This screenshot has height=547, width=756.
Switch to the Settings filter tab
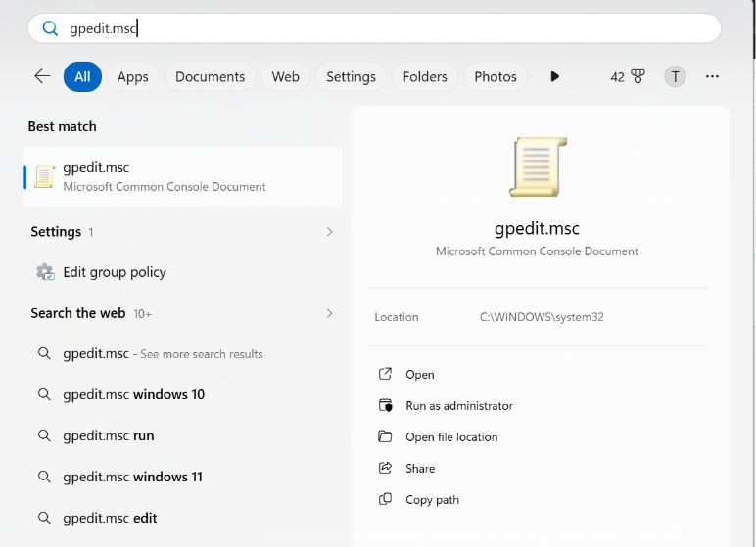click(x=351, y=76)
